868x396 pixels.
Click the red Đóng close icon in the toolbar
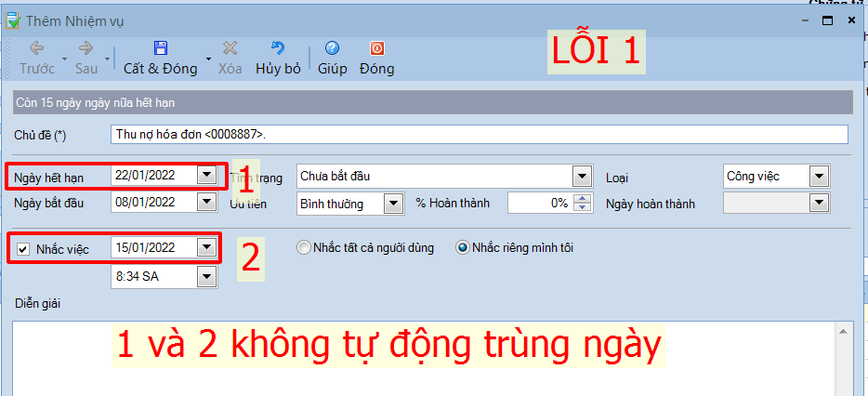(x=376, y=48)
